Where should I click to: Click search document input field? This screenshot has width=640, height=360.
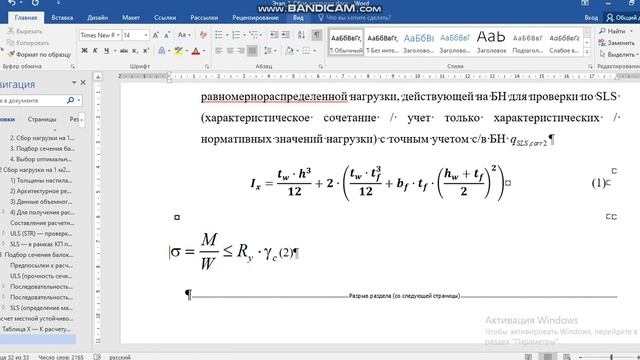33,100
